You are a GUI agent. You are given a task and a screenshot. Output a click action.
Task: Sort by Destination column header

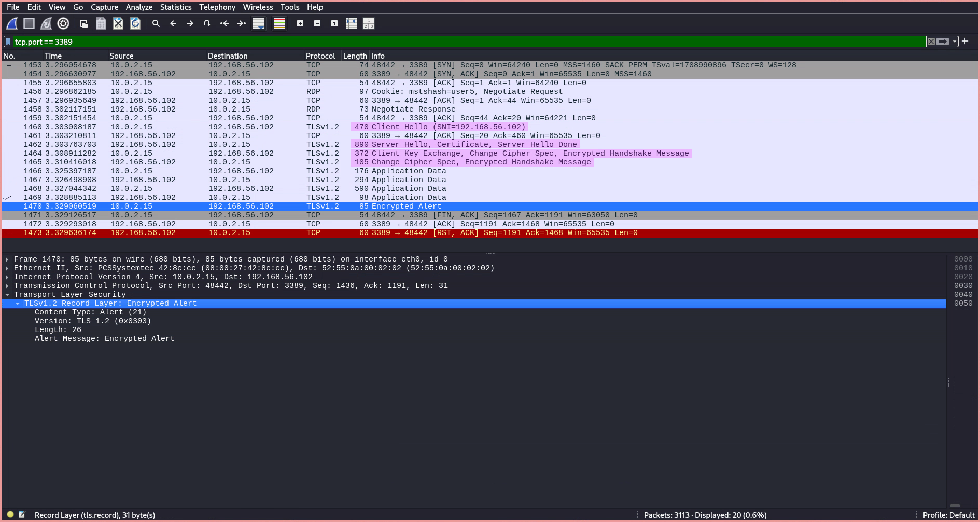coord(255,56)
